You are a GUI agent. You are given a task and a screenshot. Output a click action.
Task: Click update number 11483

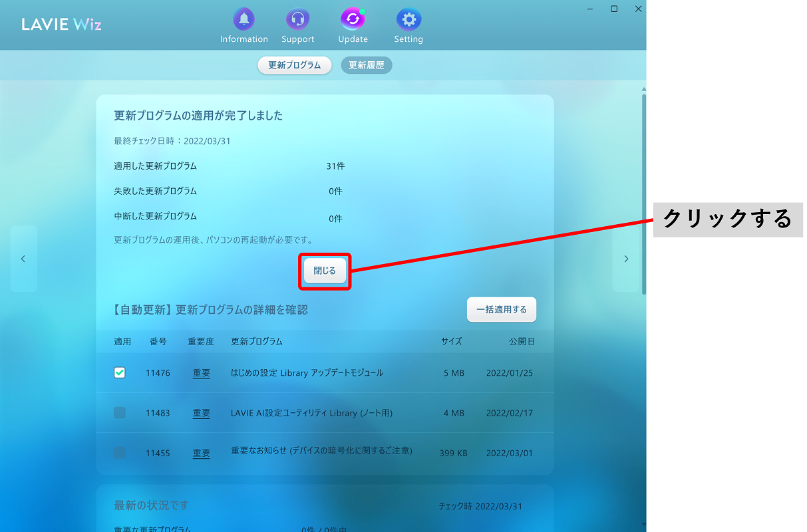click(158, 414)
